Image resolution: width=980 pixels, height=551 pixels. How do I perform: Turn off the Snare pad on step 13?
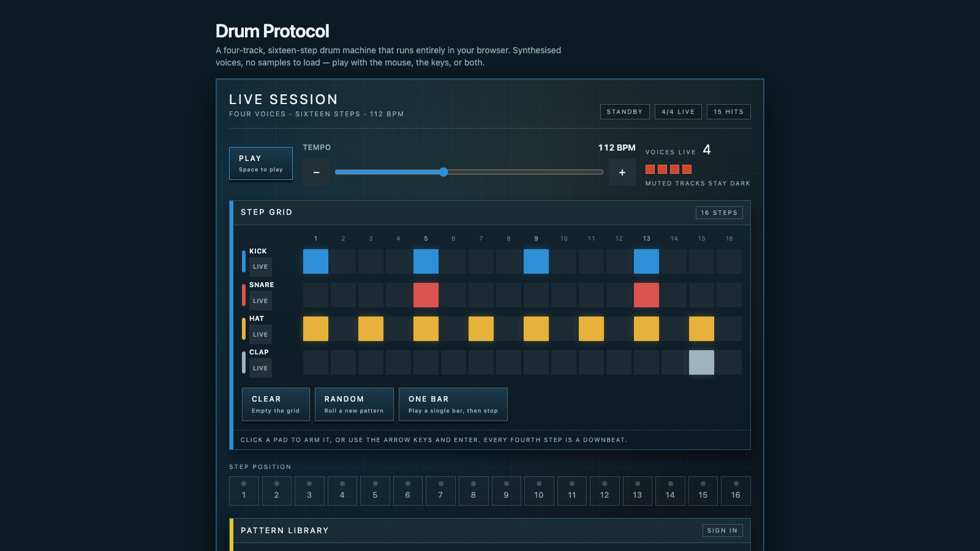pyautogui.click(x=646, y=295)
